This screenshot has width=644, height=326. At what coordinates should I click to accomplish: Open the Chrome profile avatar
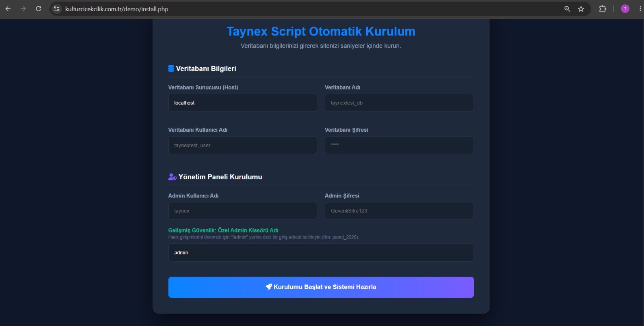point(625,9)
